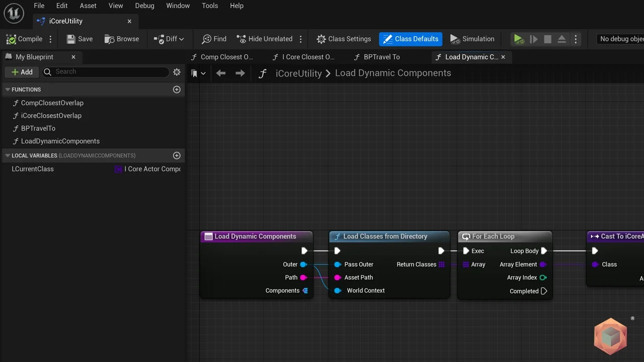644x362 pixels.
Task: Open play options three-dot menu
Action: (576, 39)
